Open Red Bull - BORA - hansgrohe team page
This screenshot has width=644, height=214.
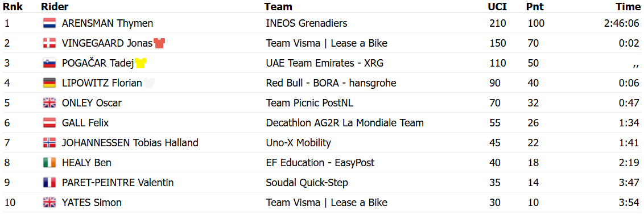click(x=331, y=84)
